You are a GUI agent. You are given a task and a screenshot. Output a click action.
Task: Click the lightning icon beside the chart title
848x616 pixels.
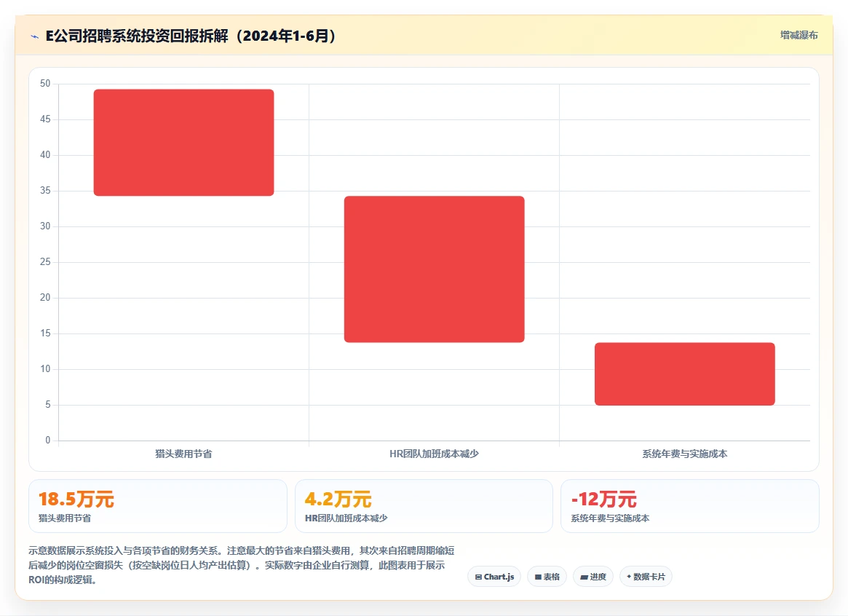35,37
